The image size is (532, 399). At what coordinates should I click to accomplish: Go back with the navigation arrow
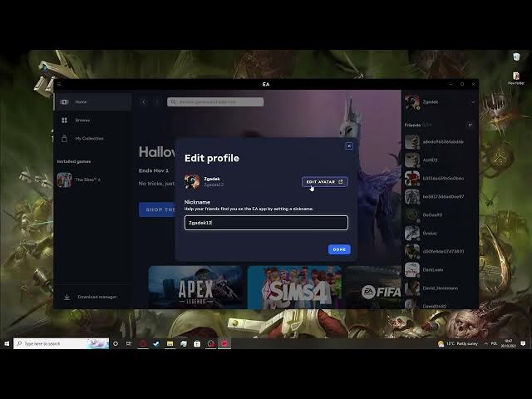point(143,102)
